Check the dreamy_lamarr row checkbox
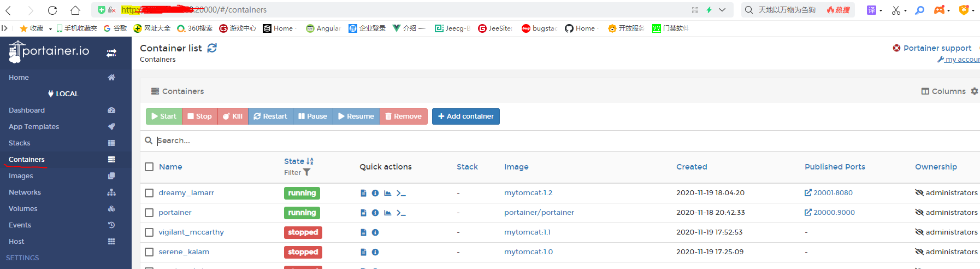 pyautogui.click(x=149, y=193)
